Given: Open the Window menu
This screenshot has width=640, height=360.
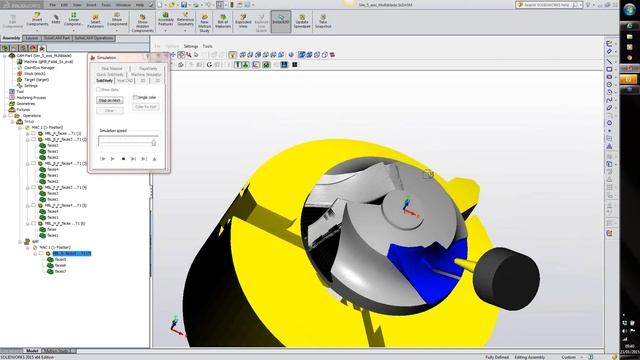Looking at the screenshot, I should (123, 5).
